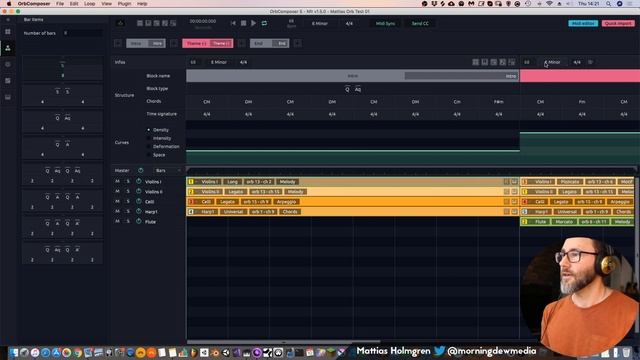This screenshot has height=360, width=640.
Task: Open the File menu
Action: (60, 4)
